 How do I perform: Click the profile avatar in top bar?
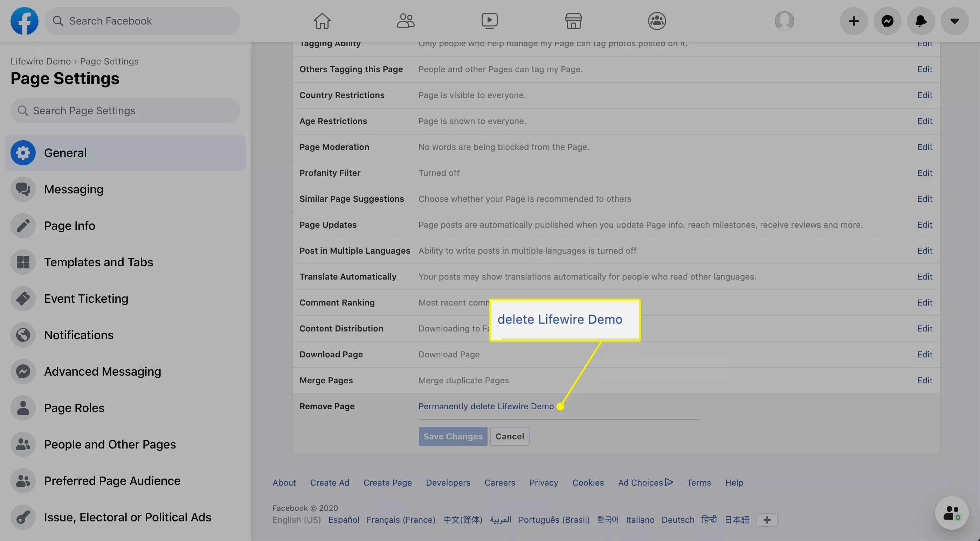(x=784, y=21)
